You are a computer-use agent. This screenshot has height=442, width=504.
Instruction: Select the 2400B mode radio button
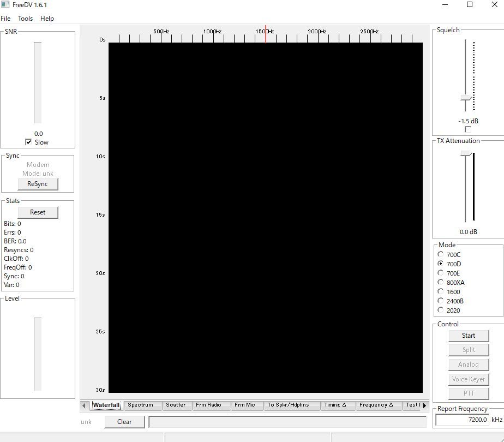[441, 301]
